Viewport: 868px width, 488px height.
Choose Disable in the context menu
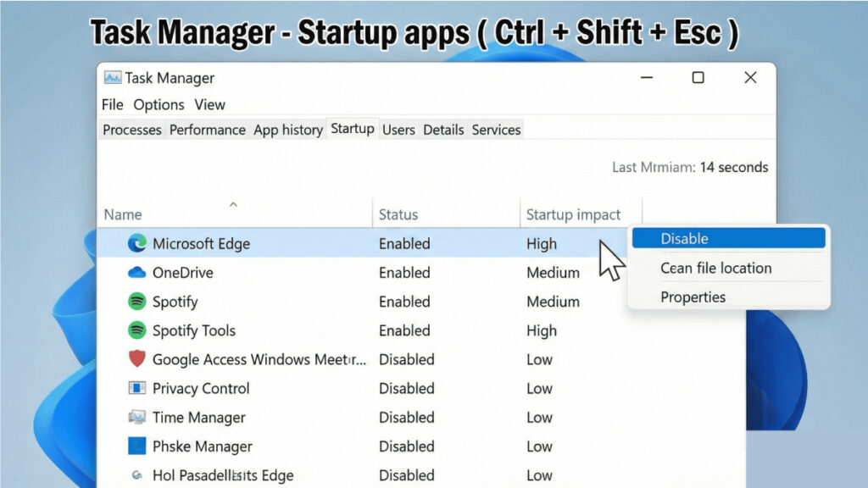click(x=729, y=239)
